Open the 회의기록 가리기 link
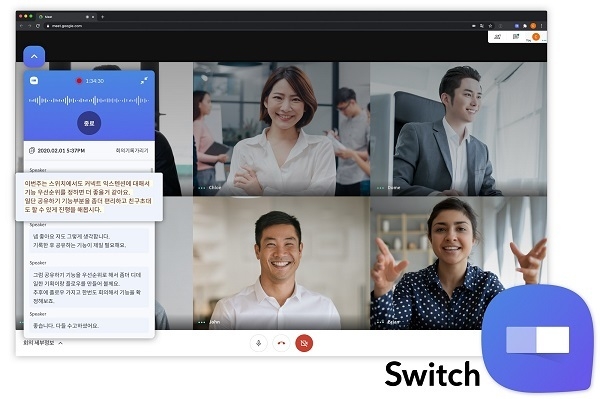 point(132,151)
